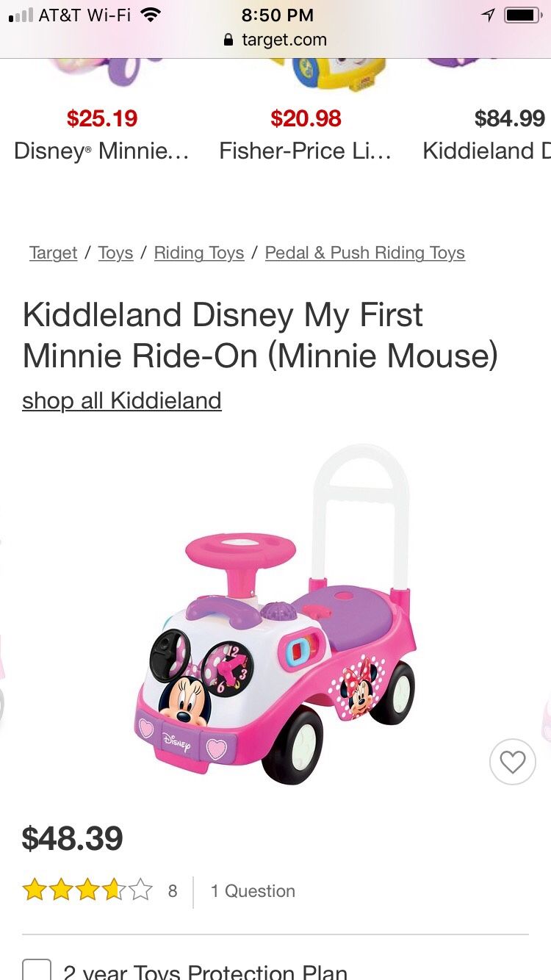Tap the lock icon beside target.com
This screenshot has width=551, height=980.
tap(229, 40)
